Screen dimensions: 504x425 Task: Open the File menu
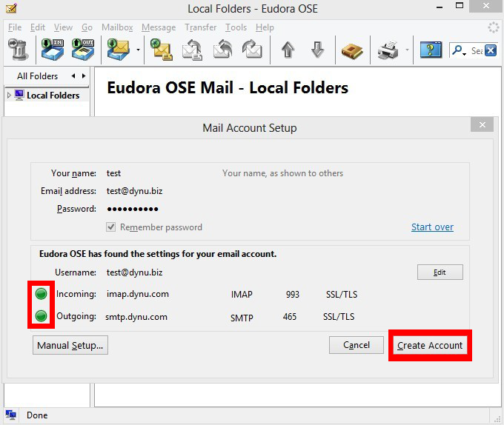click(x=15, y=27)
